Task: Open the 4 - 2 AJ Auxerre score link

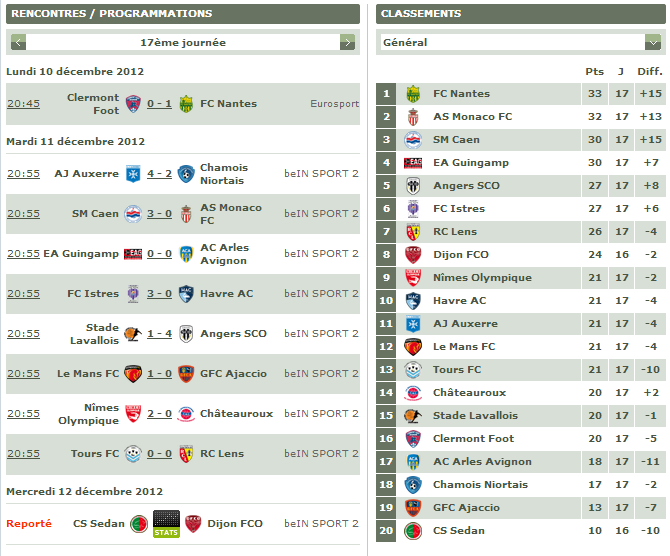Action: click(159, 174)
